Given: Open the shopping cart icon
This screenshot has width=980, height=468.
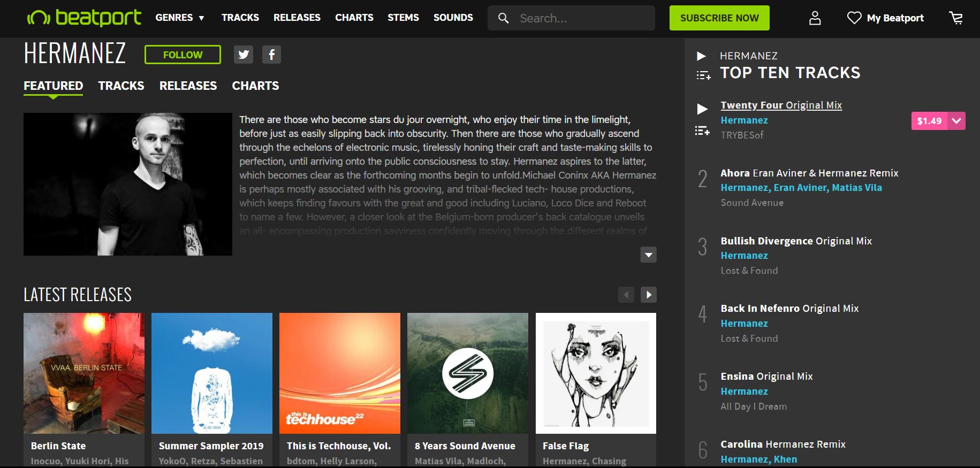Looking at the screenshot, I should point(956,18).
